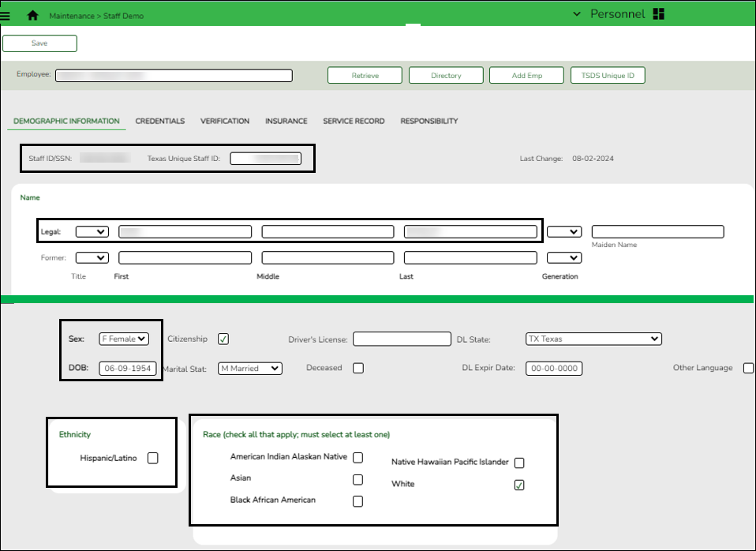Viewport: 756px width, 551px height.
Task: Switch to the Credentials tab
Action: [160, 121]
